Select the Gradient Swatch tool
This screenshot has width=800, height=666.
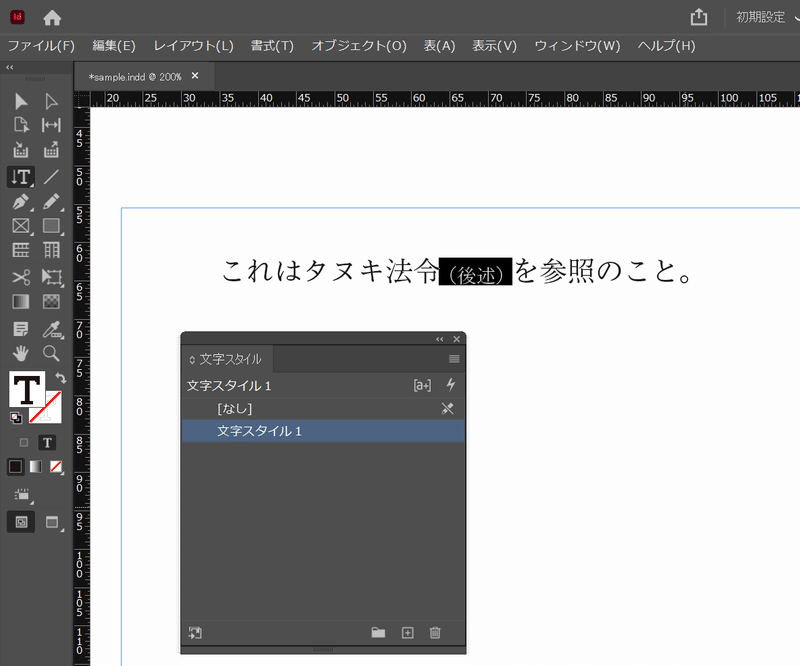20,302
